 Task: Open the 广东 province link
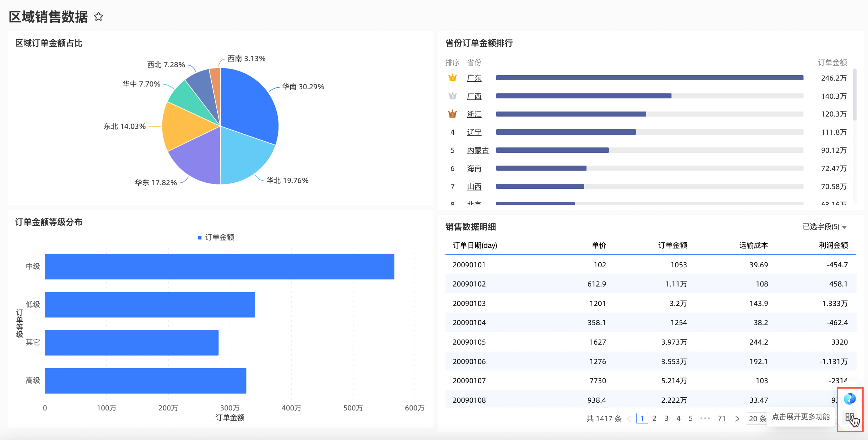(x=474, y=78)
